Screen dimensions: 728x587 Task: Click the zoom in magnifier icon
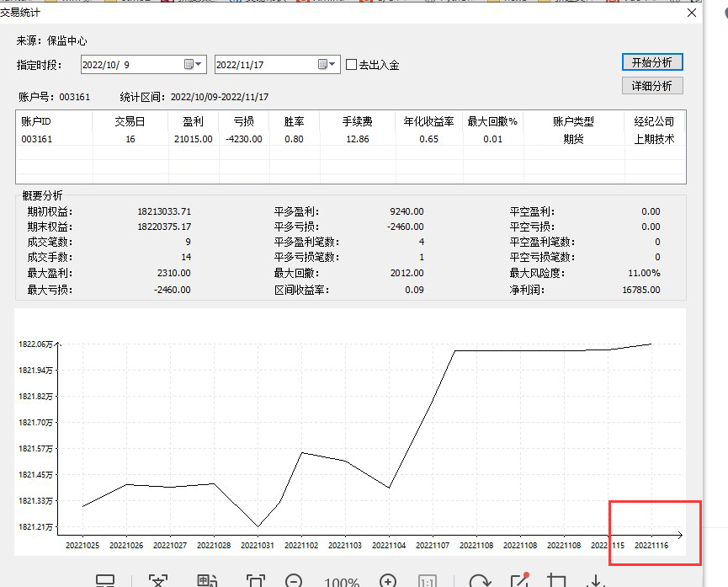(x=388, y=581)
